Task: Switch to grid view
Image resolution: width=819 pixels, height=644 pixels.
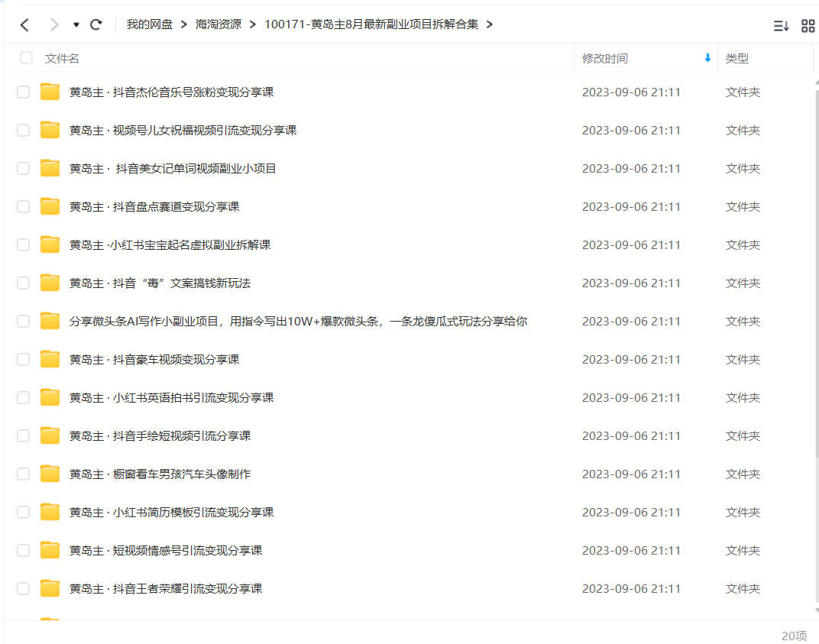Action: 808,26
